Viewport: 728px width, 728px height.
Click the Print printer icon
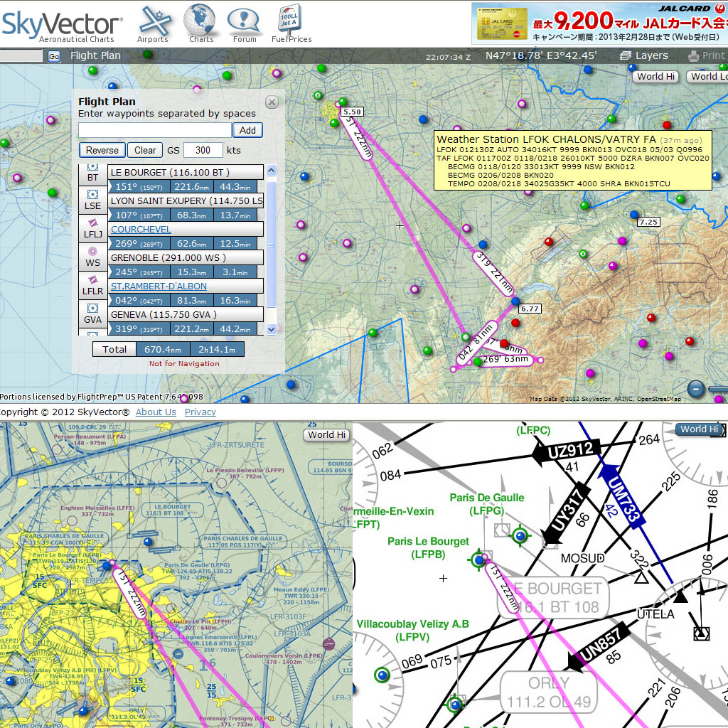[694, 56]
